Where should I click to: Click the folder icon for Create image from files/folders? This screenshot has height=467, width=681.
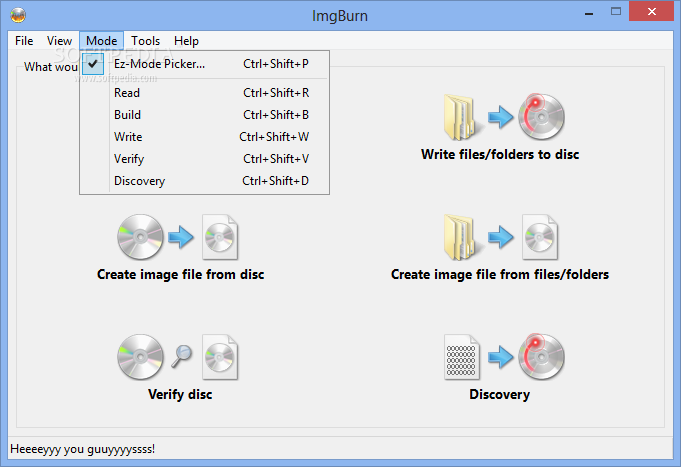[461, 237]
